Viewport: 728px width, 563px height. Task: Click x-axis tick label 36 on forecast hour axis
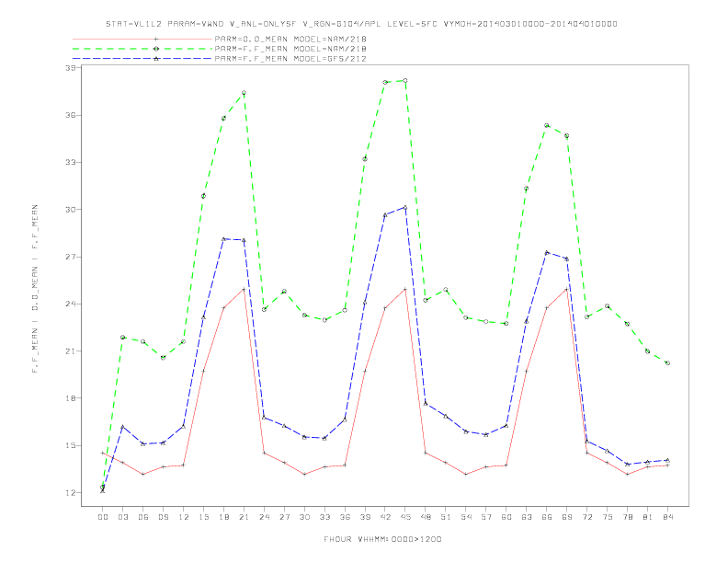345,517
